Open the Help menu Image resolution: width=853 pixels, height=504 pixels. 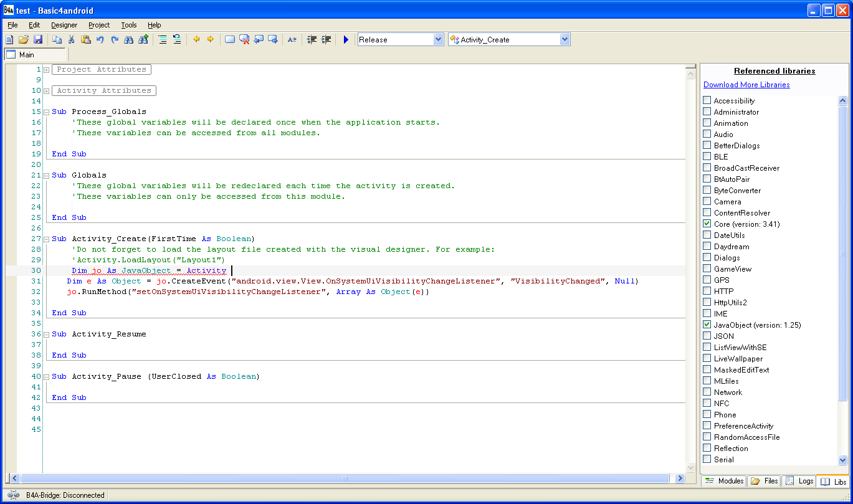pos(155,25)
